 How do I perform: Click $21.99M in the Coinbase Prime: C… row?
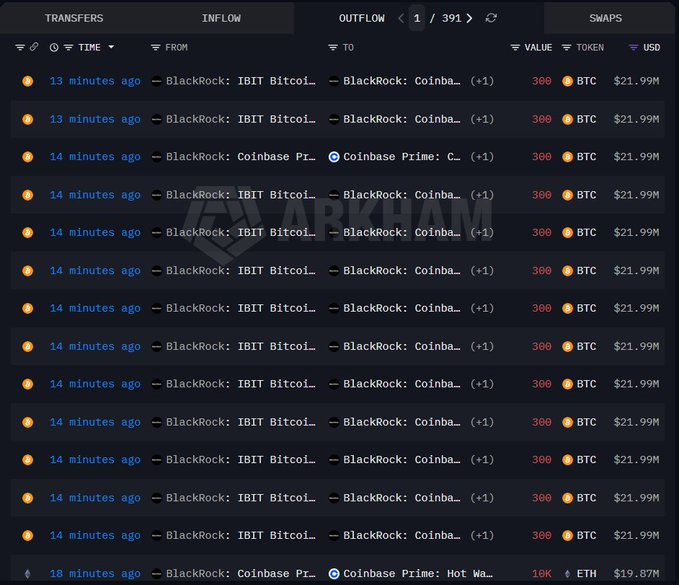coord(636,157)
